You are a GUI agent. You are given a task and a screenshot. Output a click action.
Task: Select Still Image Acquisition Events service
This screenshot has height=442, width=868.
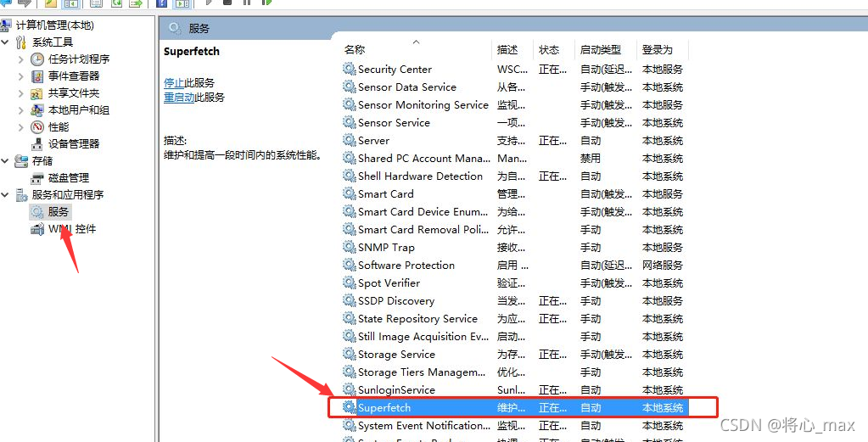coord(515,336)
